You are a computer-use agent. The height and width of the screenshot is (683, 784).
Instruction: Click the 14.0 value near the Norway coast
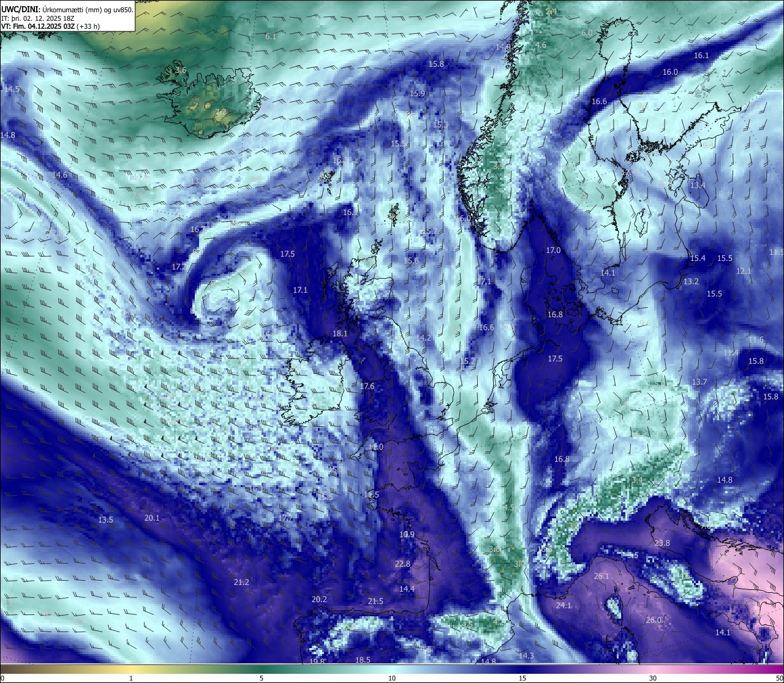503,47
